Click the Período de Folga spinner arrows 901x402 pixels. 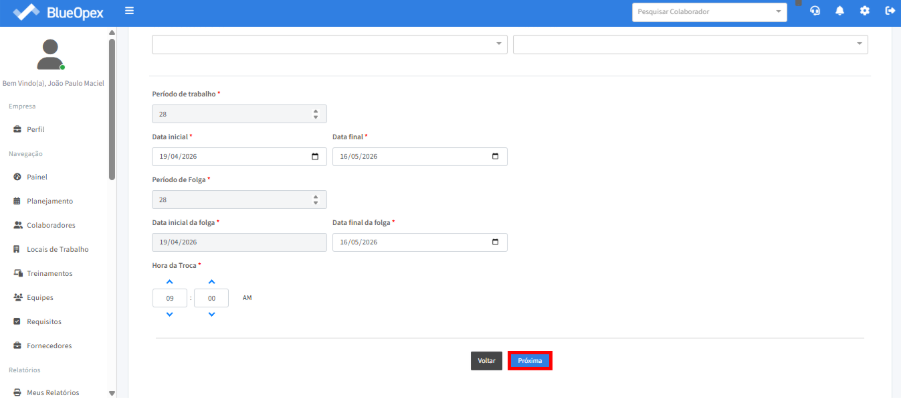315,200
